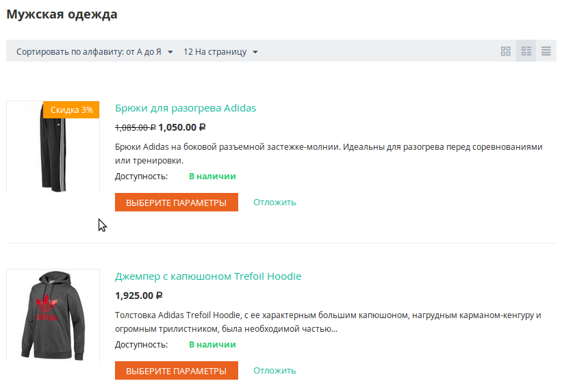This screenshot has width=575, height=392.
Task: Click 'Отложить' for the Adidas pants
Action: [274, 202]
